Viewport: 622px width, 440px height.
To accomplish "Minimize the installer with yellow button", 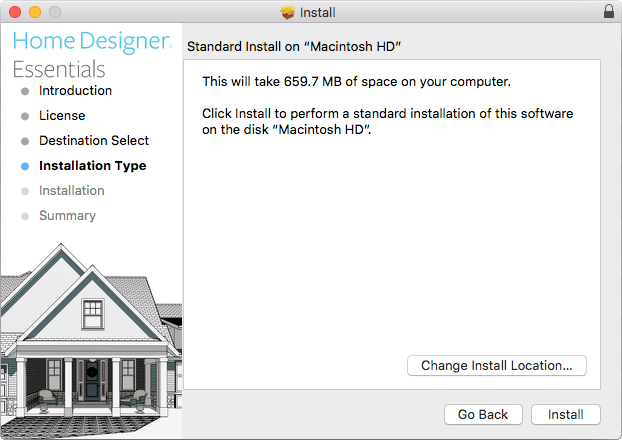I will [x=35, y=12].
